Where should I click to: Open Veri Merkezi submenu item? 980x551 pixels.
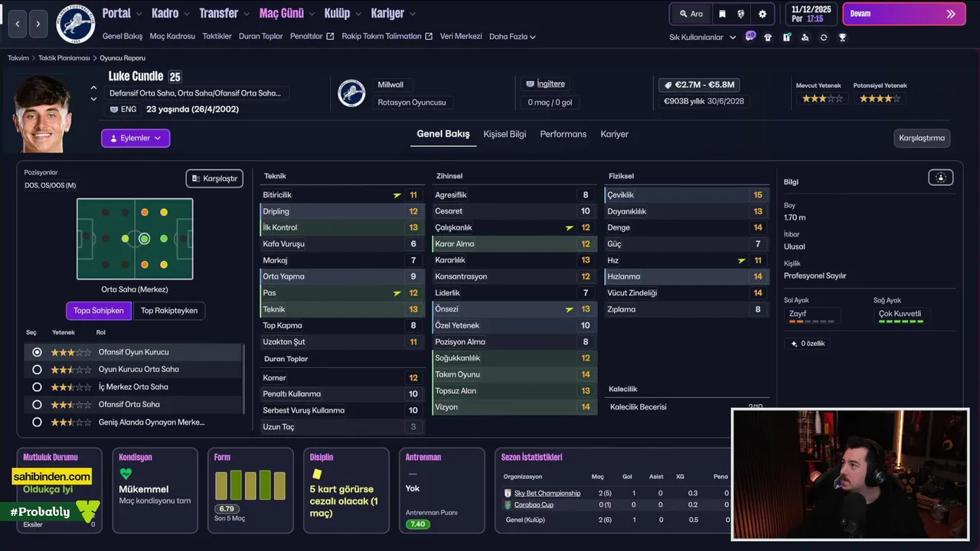(x=461, y=36)
